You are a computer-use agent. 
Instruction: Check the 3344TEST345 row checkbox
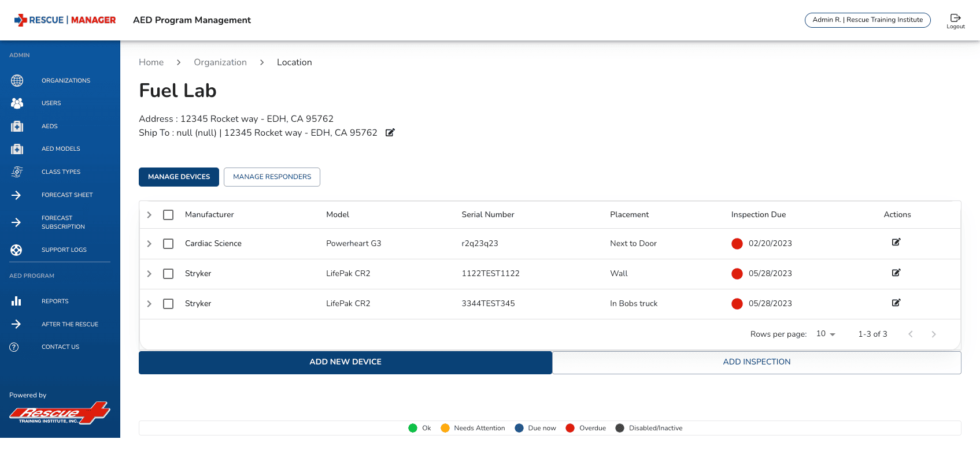click(168, 304)
